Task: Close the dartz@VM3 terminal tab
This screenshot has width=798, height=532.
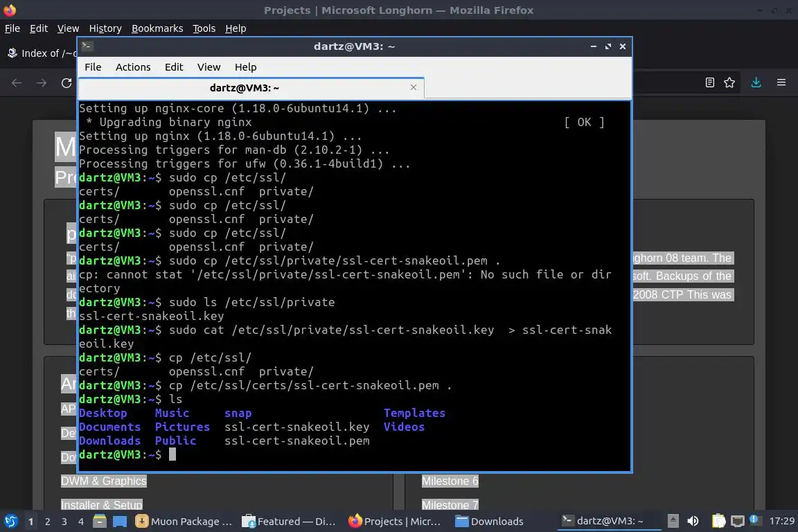Action: [x=414, y=87]
